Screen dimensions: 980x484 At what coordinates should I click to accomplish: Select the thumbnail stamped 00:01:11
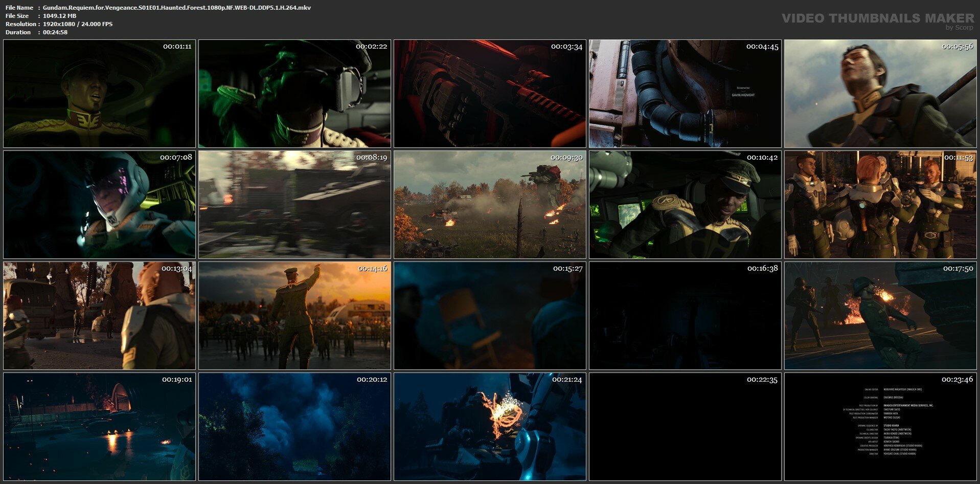[x=100, y=94]
